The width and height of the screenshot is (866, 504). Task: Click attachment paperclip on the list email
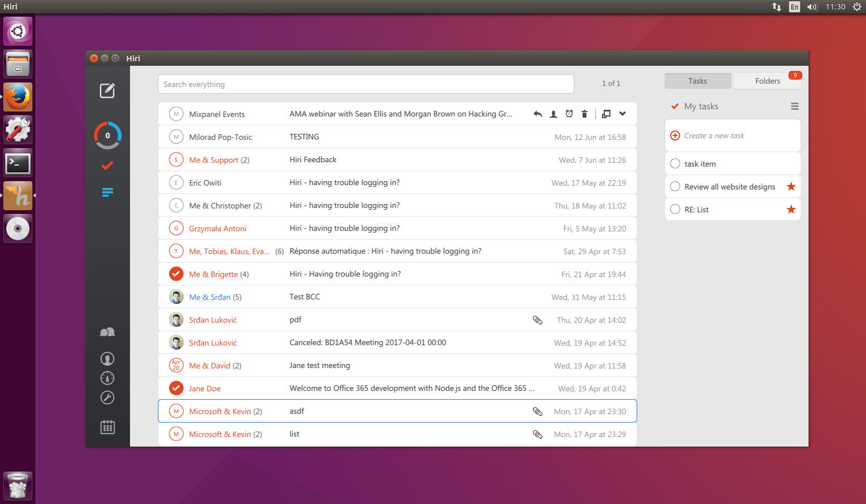click(537, 434)
